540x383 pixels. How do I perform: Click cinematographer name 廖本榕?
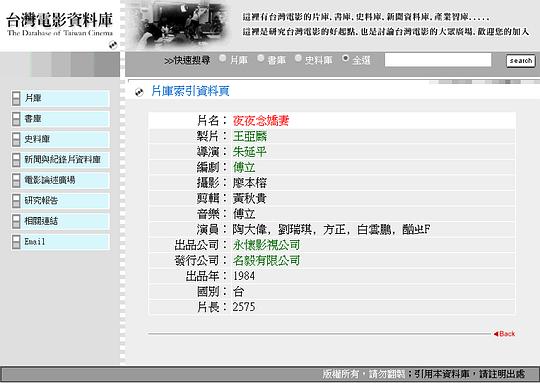(250, 183)
